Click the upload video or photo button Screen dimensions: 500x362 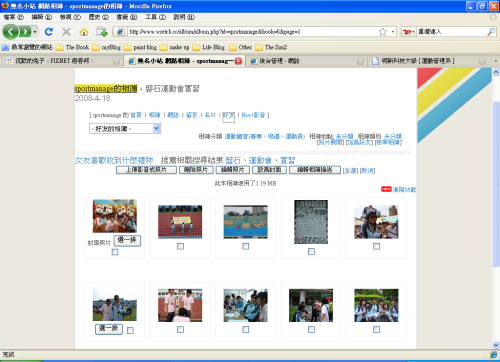pos(146,170)
